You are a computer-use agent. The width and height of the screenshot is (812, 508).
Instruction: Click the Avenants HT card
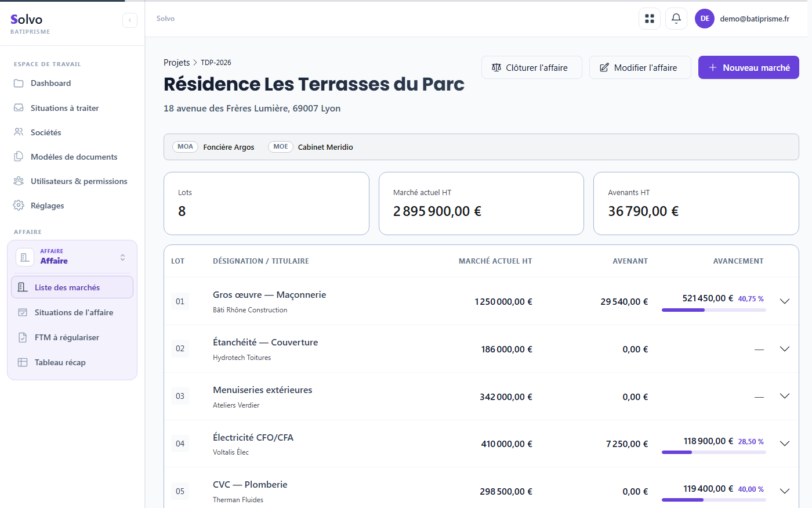point(696,203)
